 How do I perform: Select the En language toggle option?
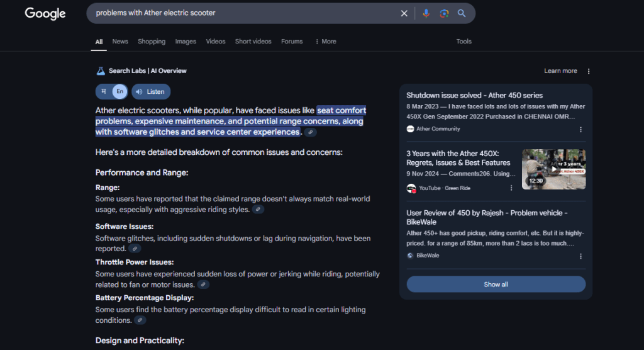[119, 92]
